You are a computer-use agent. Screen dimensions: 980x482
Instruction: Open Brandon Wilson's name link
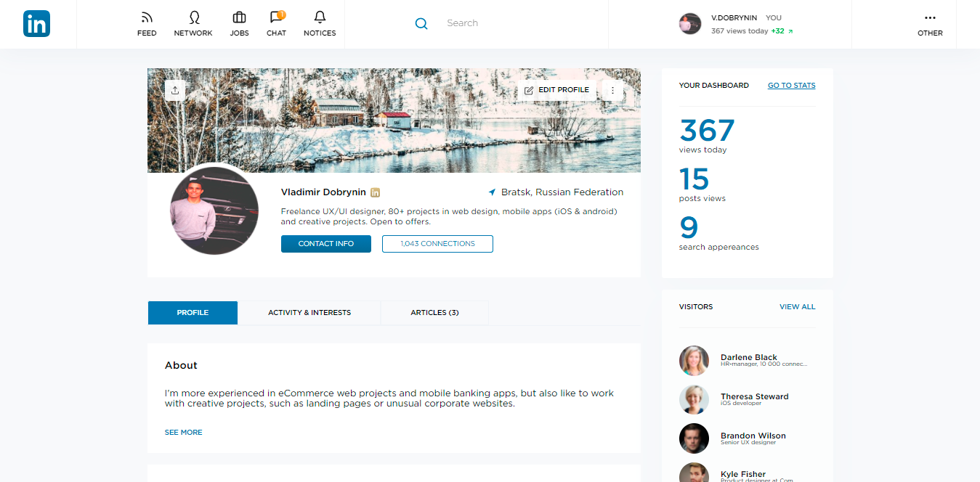click(753, 436)
